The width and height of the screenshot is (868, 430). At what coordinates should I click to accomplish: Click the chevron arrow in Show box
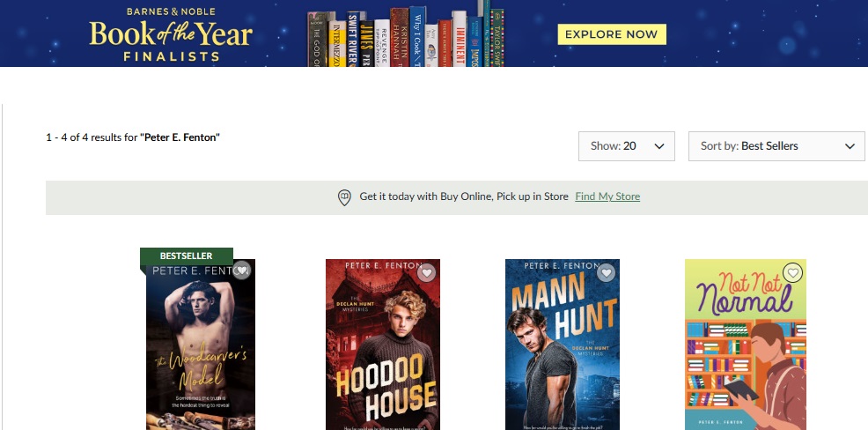[659, 146]
